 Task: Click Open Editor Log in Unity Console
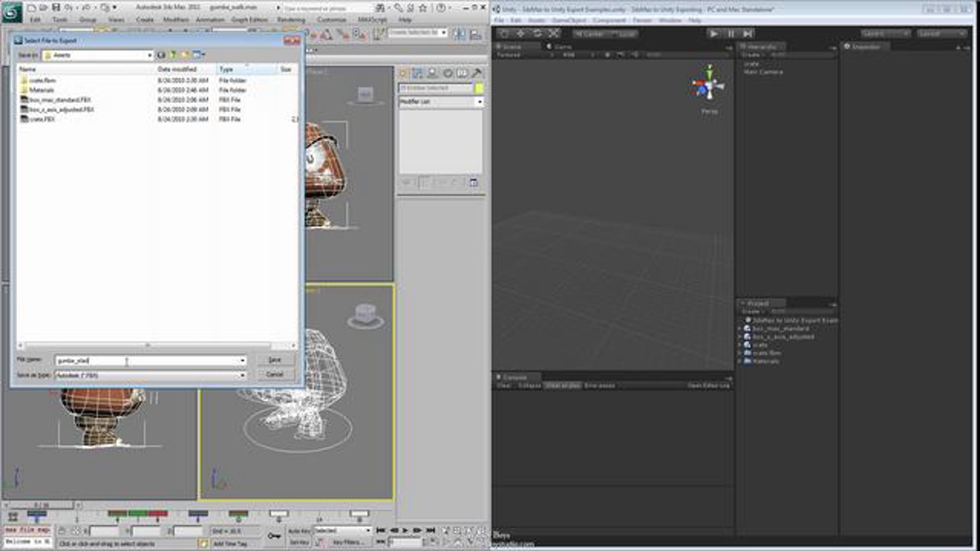coord(708,385)
